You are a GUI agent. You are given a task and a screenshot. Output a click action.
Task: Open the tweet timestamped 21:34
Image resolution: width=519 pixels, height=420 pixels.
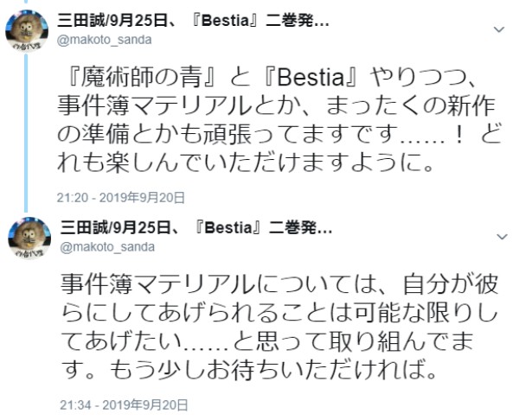click(x=75, y=404)
